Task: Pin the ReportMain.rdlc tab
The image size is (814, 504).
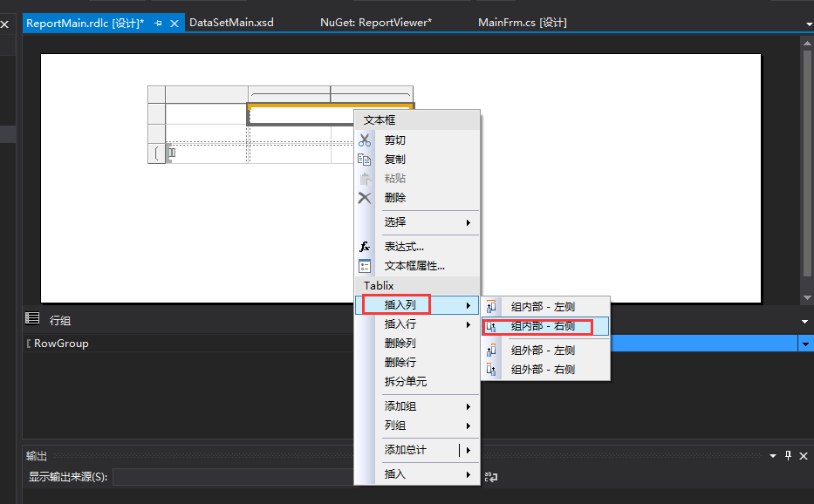Action: (158, 24)
